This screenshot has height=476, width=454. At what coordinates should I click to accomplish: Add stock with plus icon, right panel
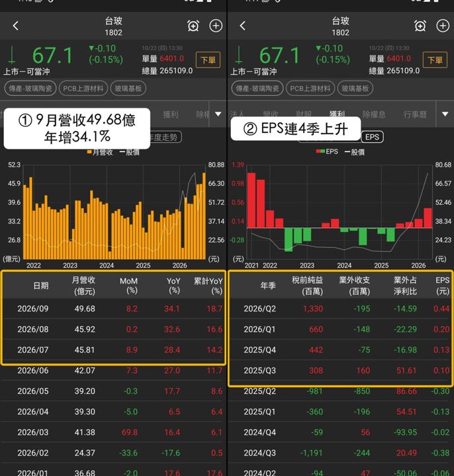443,26
